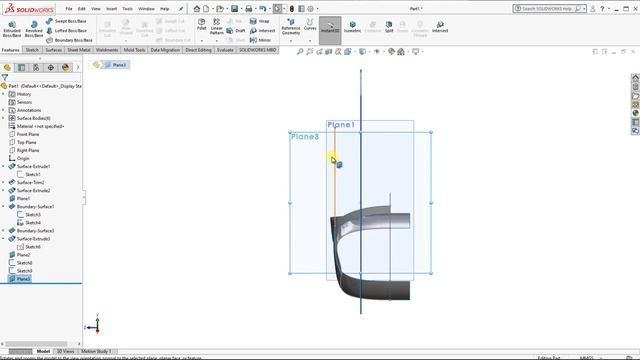Expand the Annotations tree node

click(x=4, y=110)
